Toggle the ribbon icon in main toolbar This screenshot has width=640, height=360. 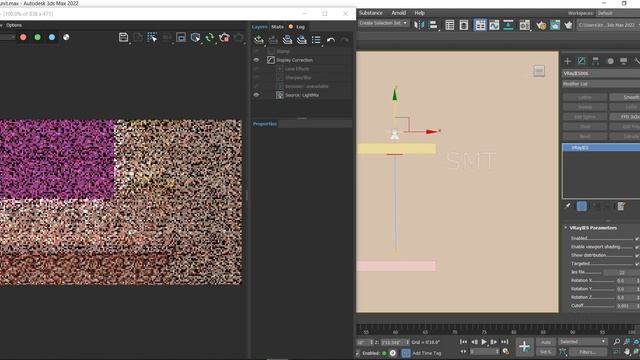pyautogui.click(x=480, y=25)
